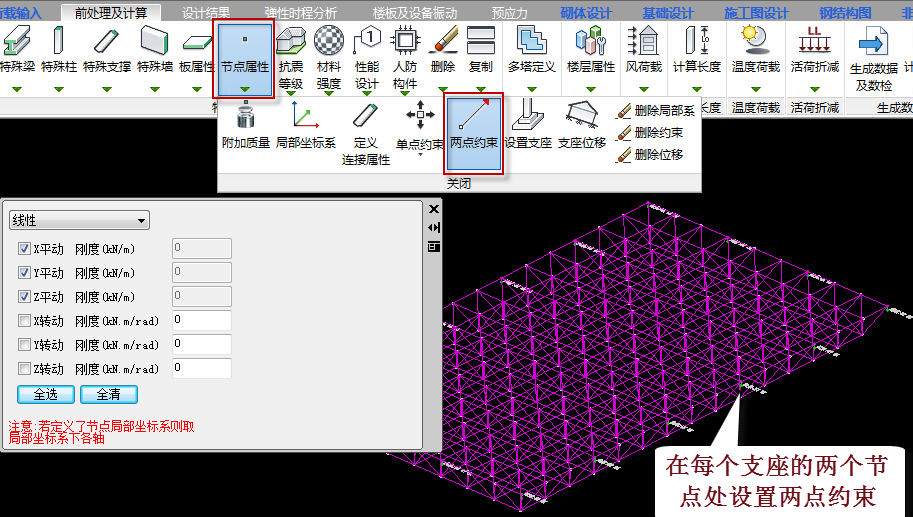Switch to the 前处理及计算 tab
This screenshot has height=517, width=913.
(x=111, y=12)
